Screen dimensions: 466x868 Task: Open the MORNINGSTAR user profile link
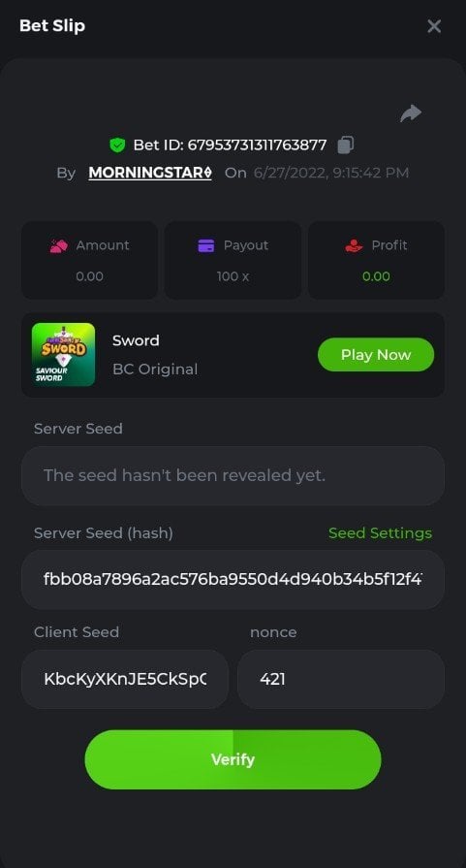pos(150,173)
